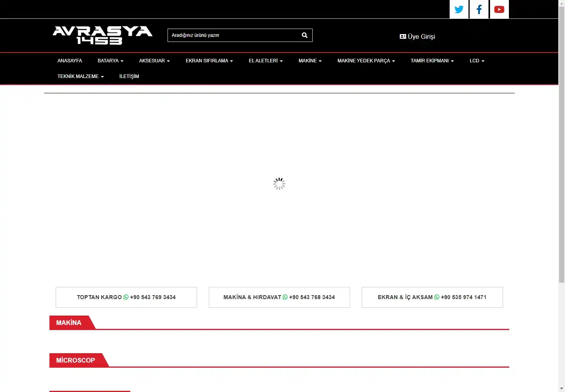
Task: Click WhatsApp icon beside Makina & Hırdavat
Action: [x=285, y=297]
